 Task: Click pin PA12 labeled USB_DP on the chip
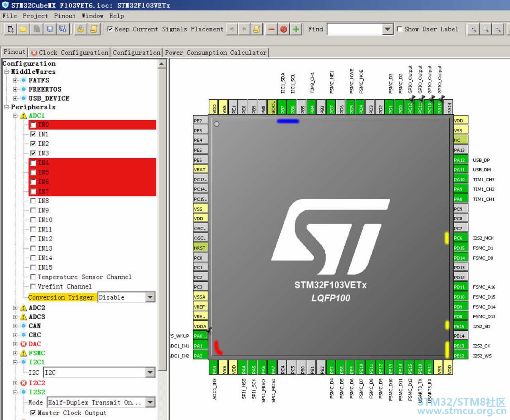pos(460,160)
